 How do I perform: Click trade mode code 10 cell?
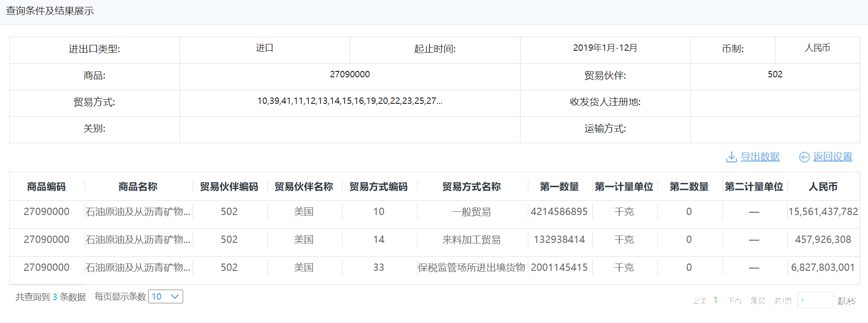tap(379, 212)
